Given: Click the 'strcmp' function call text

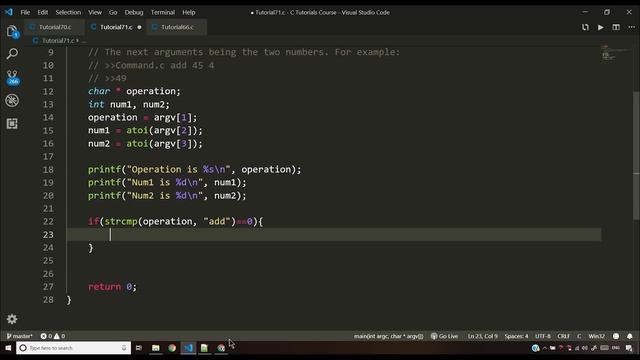Looking at the screenshot, I should coord(121,222).
